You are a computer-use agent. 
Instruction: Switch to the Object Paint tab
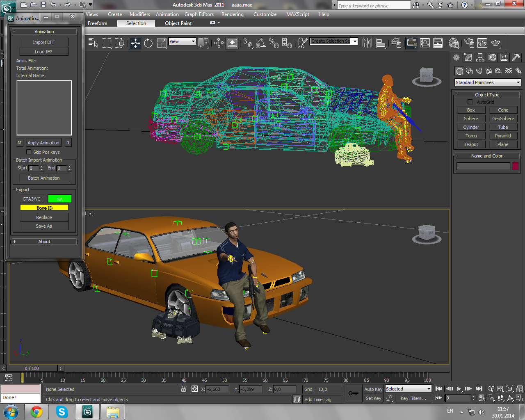[x=178, y=23]
